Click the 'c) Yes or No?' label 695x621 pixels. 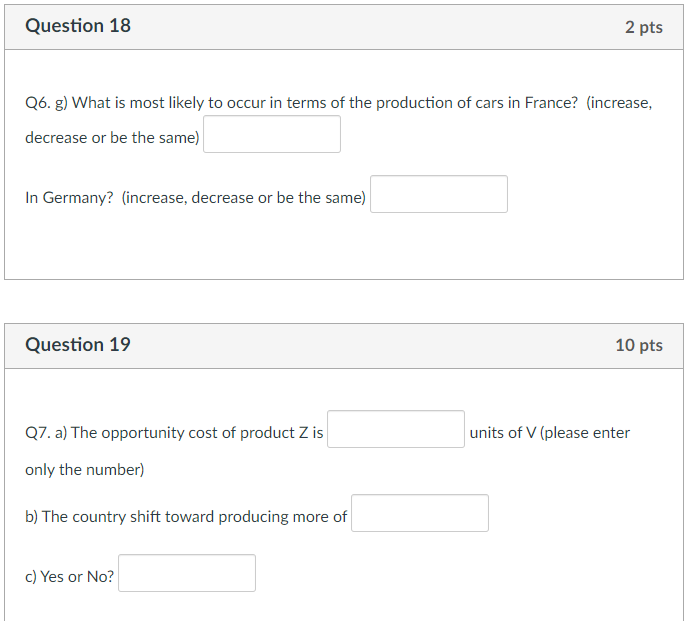click(x=70, y=577)
